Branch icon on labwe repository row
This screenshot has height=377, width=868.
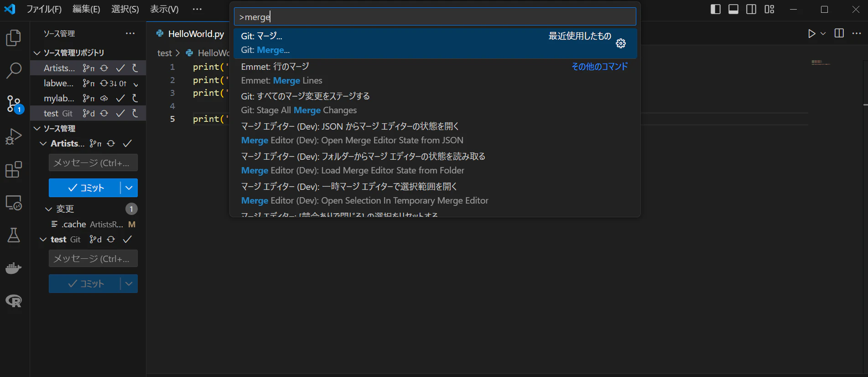tap(88, 83)
